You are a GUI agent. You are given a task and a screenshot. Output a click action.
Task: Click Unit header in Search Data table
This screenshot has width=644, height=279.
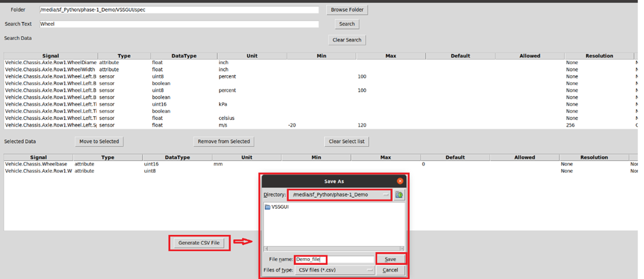pos(252,56)
